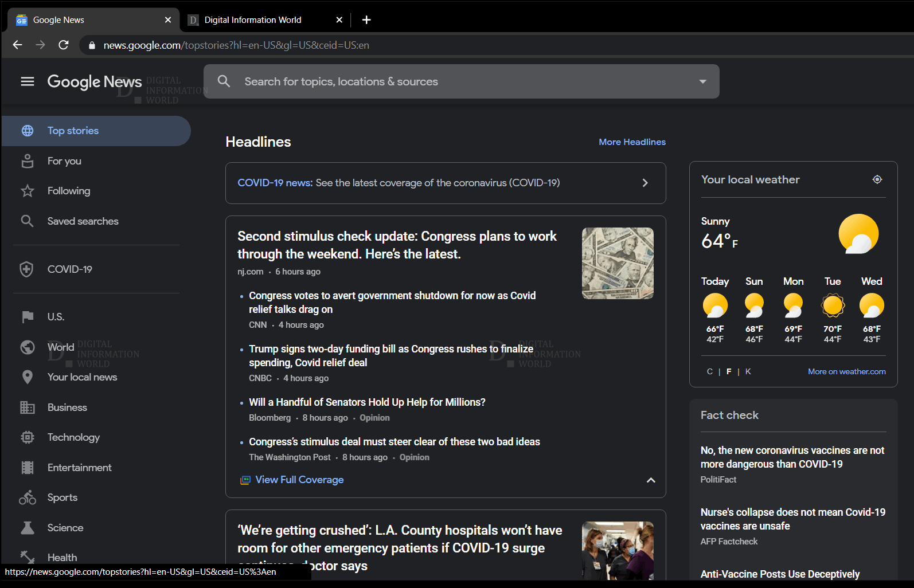Click the COVID-19 shield icon

click(26, 269)
